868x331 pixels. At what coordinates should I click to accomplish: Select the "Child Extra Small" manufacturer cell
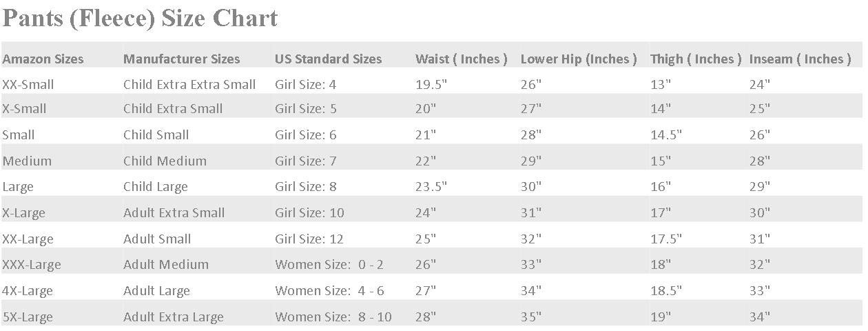(173, 109)
